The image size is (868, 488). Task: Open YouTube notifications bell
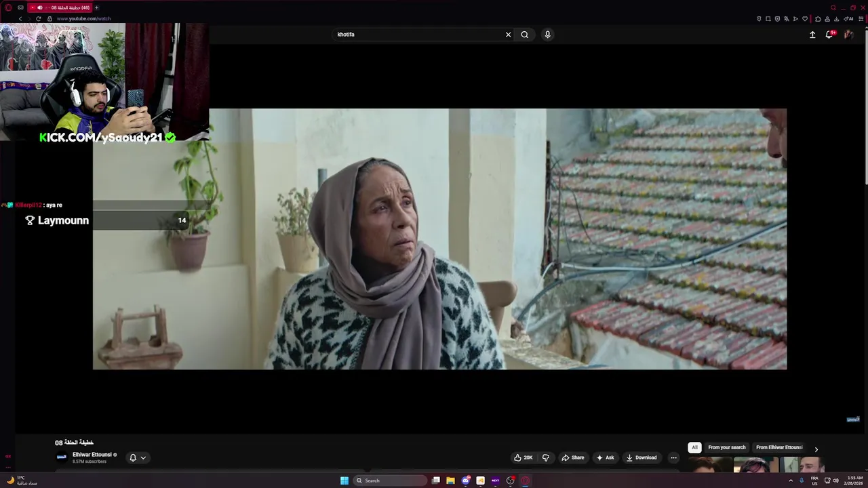coord(829,35)
